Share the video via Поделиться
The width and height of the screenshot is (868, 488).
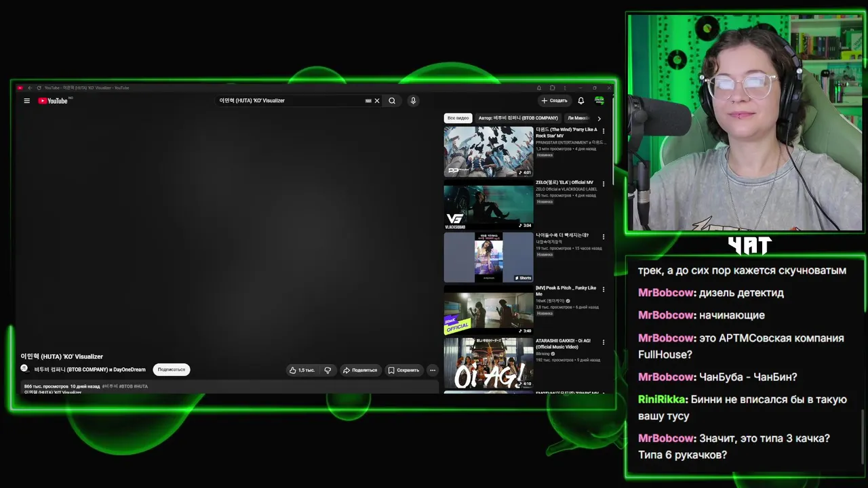[359, 370]
